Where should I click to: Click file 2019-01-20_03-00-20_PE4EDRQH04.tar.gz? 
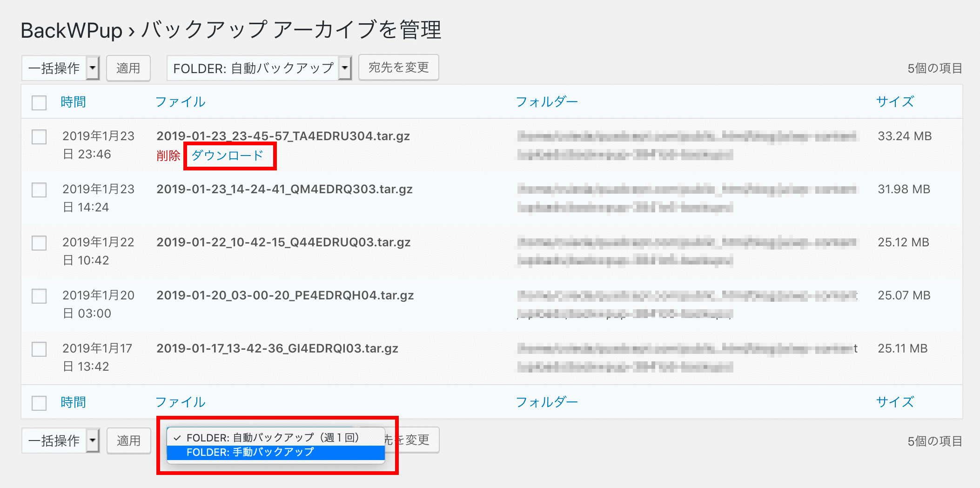[285, 295]
